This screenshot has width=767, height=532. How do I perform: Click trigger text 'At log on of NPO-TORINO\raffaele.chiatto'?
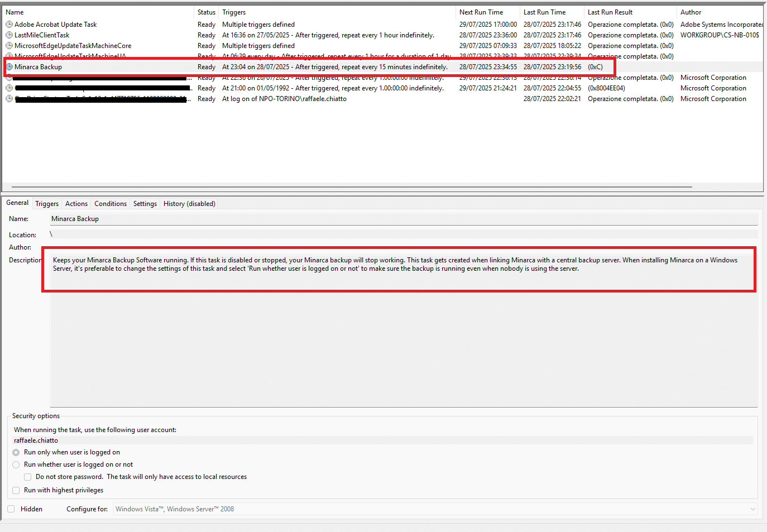(x=284, y=99)
